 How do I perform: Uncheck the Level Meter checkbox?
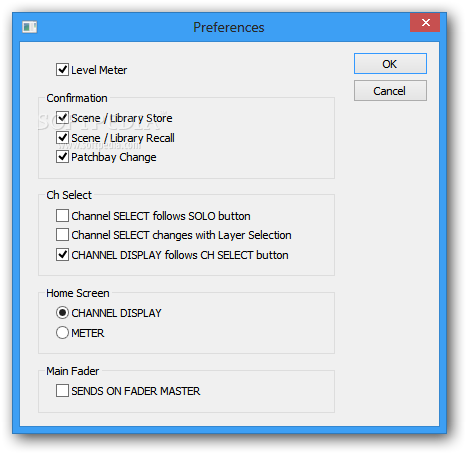[62, 70]
